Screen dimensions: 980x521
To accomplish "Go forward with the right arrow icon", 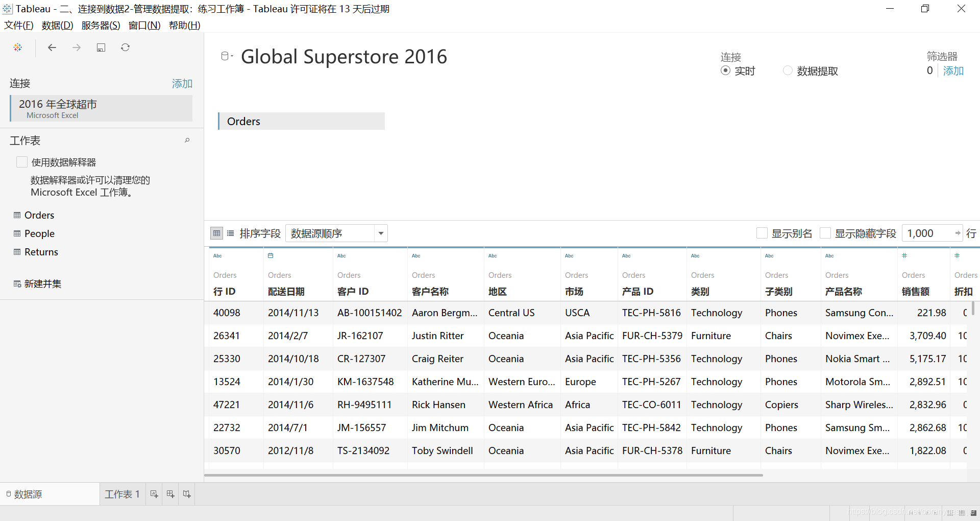I will pos(77,48).
